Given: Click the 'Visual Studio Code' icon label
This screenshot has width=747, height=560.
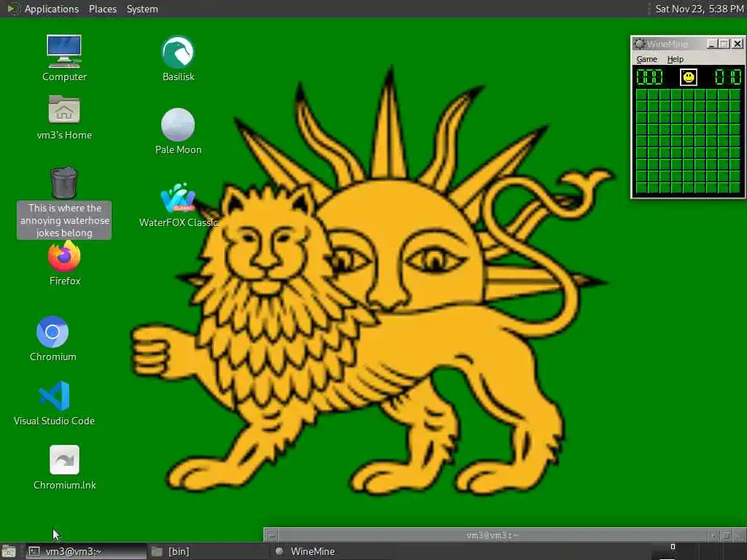Looking at the screenshot, I should pos(54,421).
